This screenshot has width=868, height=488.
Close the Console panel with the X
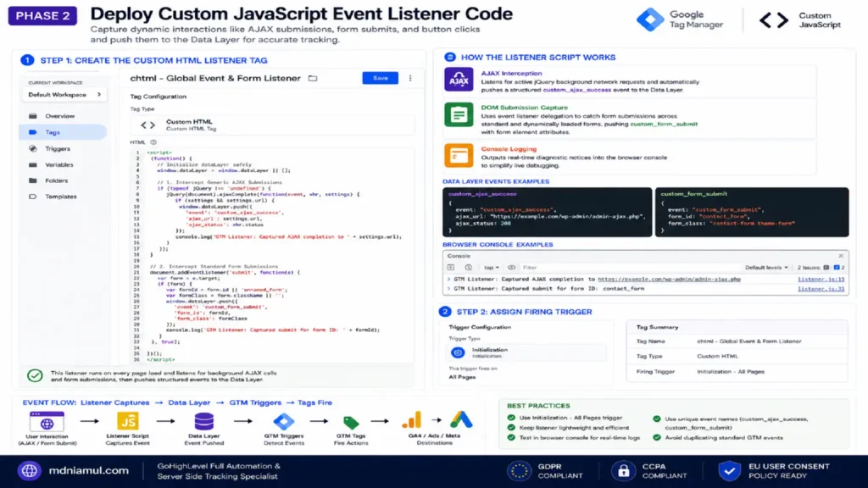pos(841,256)
